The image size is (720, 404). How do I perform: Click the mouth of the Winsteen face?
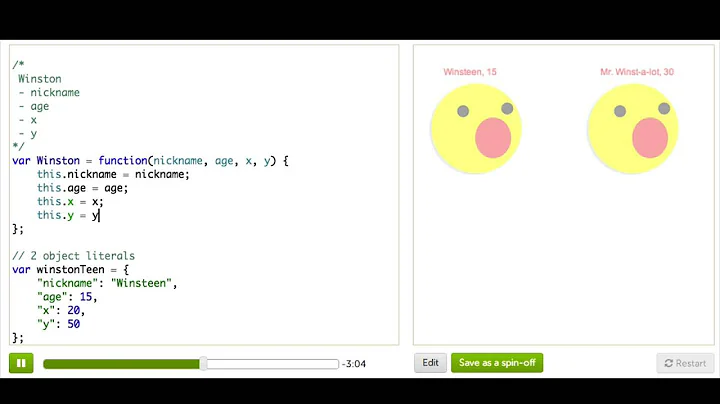493,138
